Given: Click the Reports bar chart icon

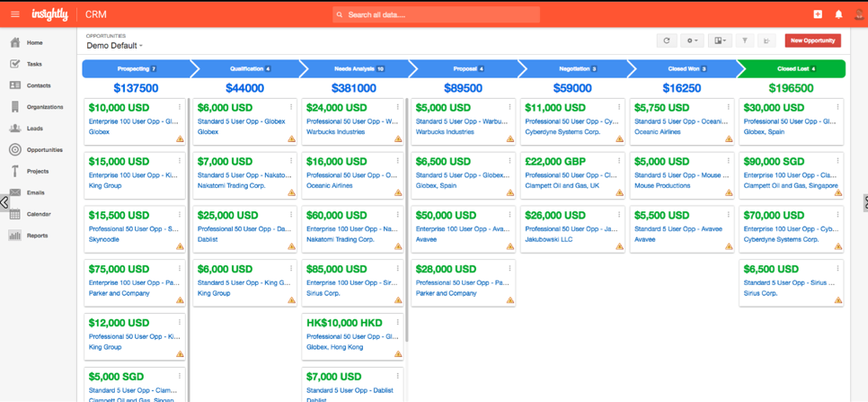Looking at the screenshot, I should click(15, 236).
